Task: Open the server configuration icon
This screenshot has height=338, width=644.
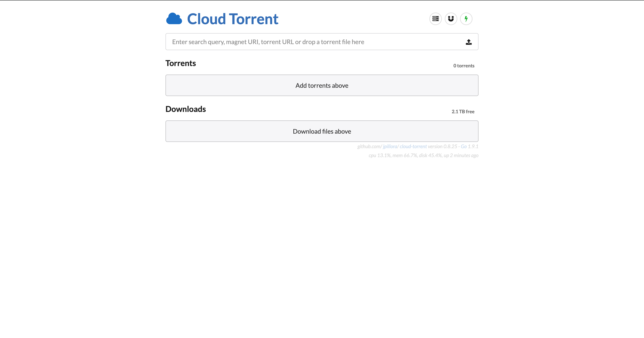Action: [436, 19]
